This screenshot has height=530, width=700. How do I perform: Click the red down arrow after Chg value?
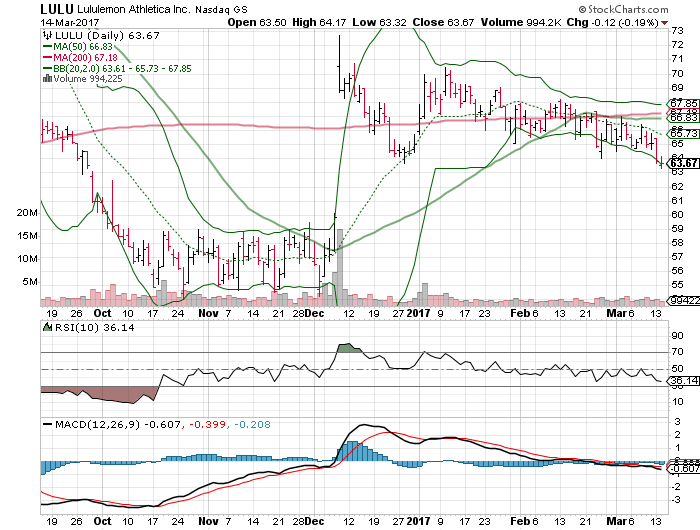click(x=665, y=23)
